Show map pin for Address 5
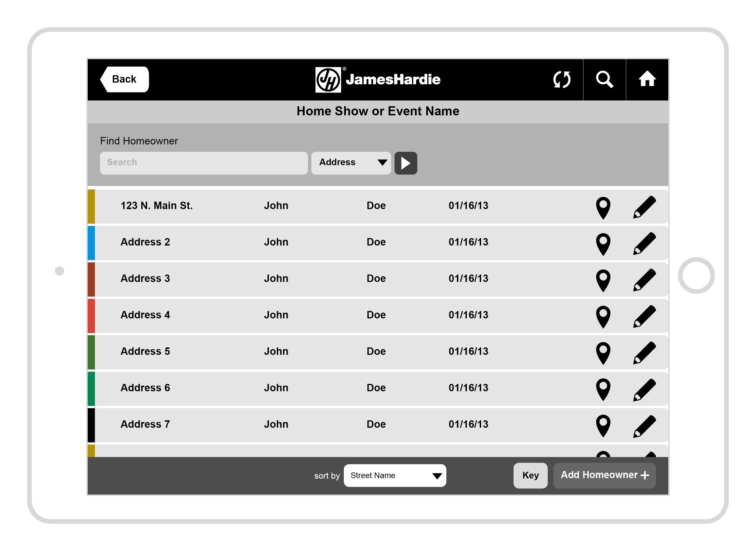 tap(603, 353)
